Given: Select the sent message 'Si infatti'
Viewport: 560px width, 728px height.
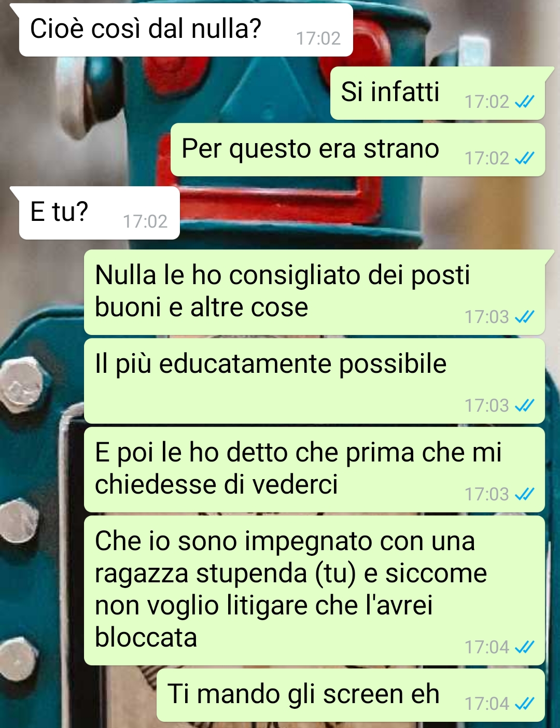Looking at the screenshot, I should 438,93.
